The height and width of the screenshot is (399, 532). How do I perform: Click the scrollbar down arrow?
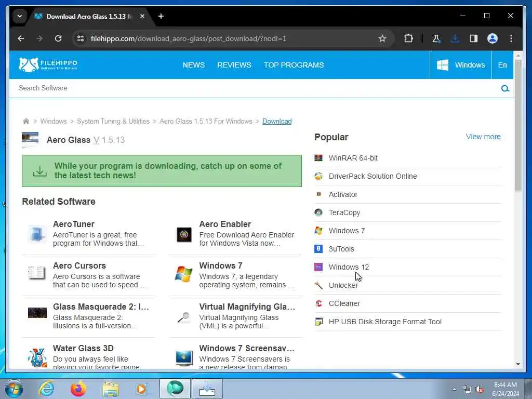click(518, 364)
